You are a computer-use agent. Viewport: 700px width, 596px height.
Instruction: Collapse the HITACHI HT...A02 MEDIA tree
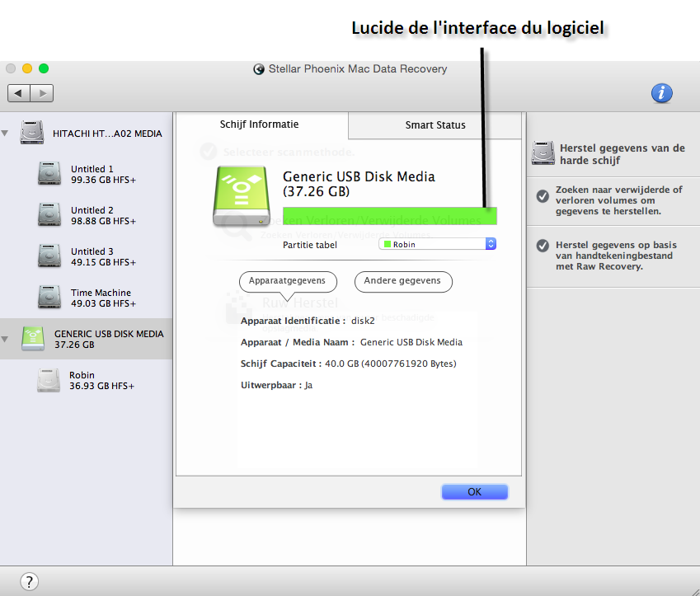(5, 133)
